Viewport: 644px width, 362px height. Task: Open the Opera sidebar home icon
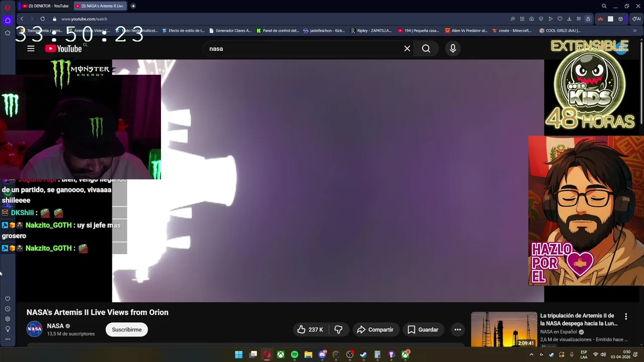[8, 20]
